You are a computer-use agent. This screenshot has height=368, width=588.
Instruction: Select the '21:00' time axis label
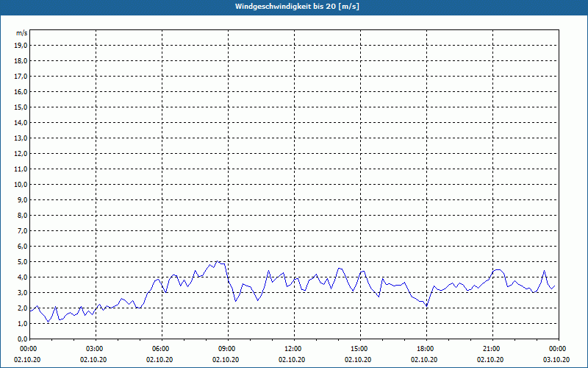[x=491, y=349]
